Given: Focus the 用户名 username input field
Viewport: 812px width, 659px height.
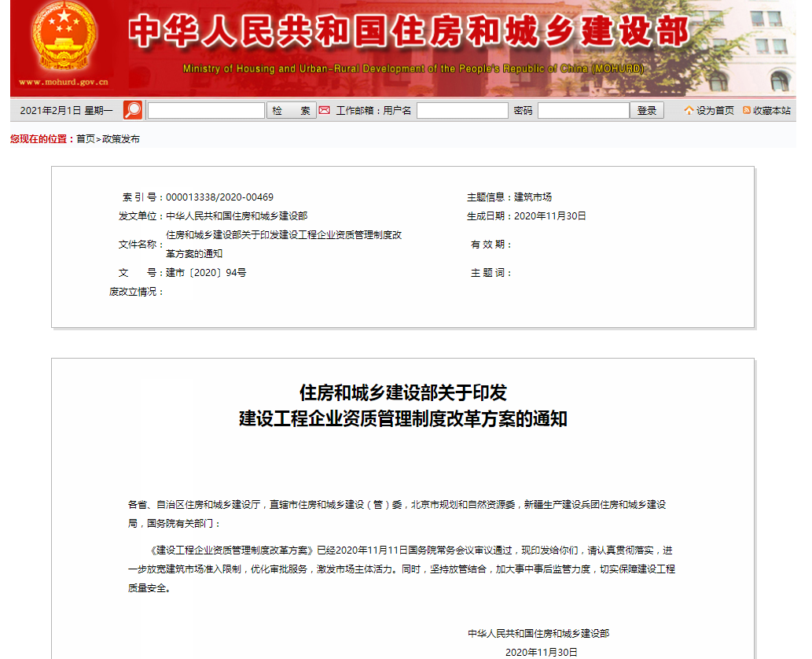Looking at the screenshot, I should point(462,110).
